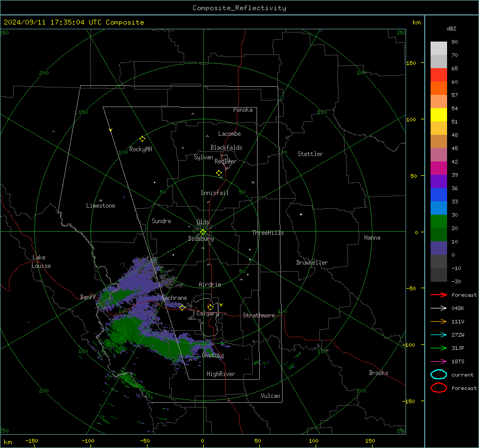Viewport: 479px width, 448px height.
Task: Click the Lacombe label
Action: coord(229,134)
